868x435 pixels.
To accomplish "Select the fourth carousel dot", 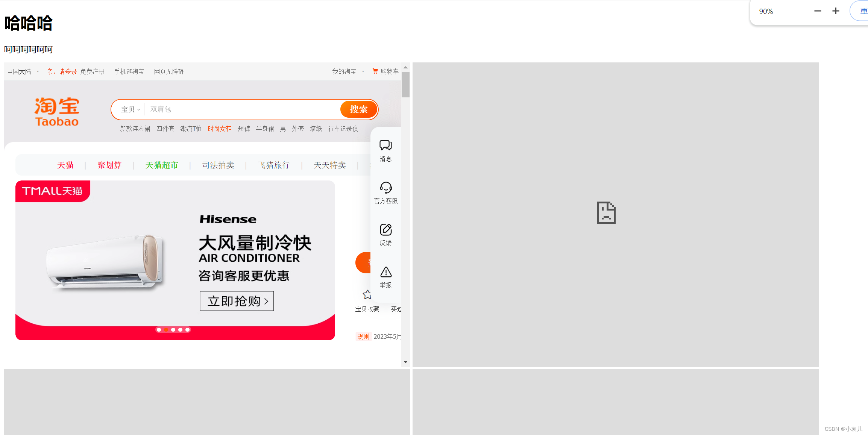I will (180, 330).
